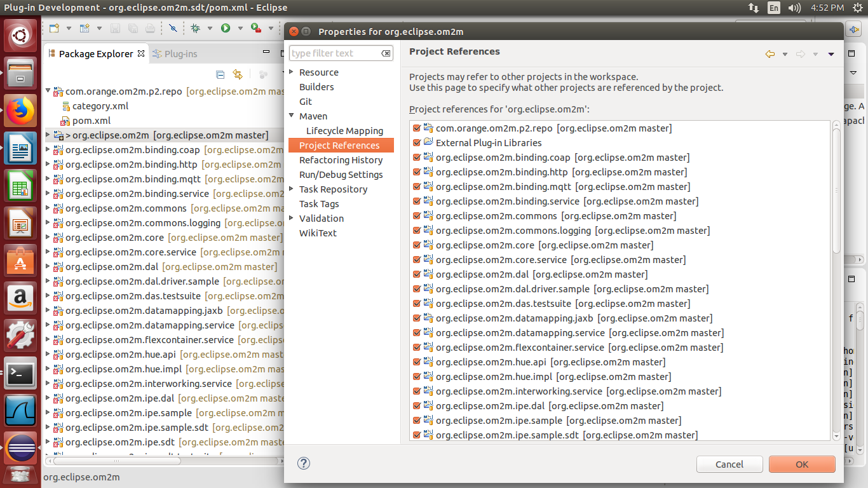Switch to the Package Explorer tab
868x488 pixels.
pyautogui.click(x=96, y=54)
